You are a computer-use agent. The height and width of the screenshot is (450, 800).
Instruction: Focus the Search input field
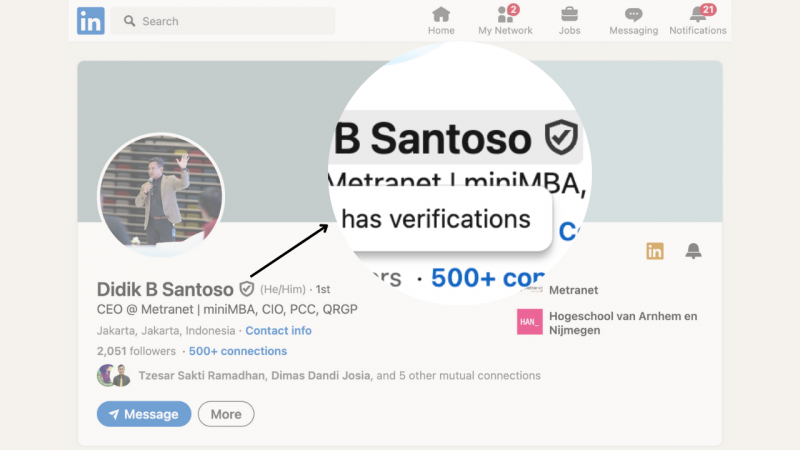click(223, 21)
